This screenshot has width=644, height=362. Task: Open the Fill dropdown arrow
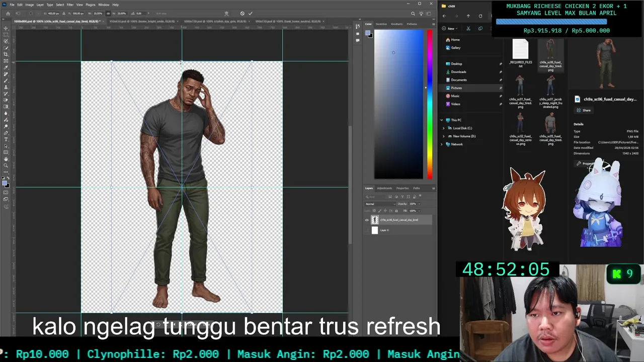coord(419,211)
